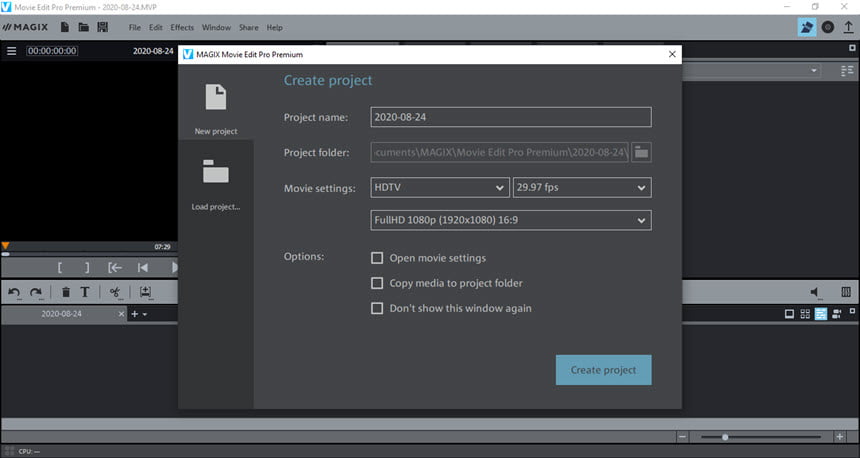
Task: Set range start with the left bracket button
Action: pyautogui.click(x=60, y=268)
